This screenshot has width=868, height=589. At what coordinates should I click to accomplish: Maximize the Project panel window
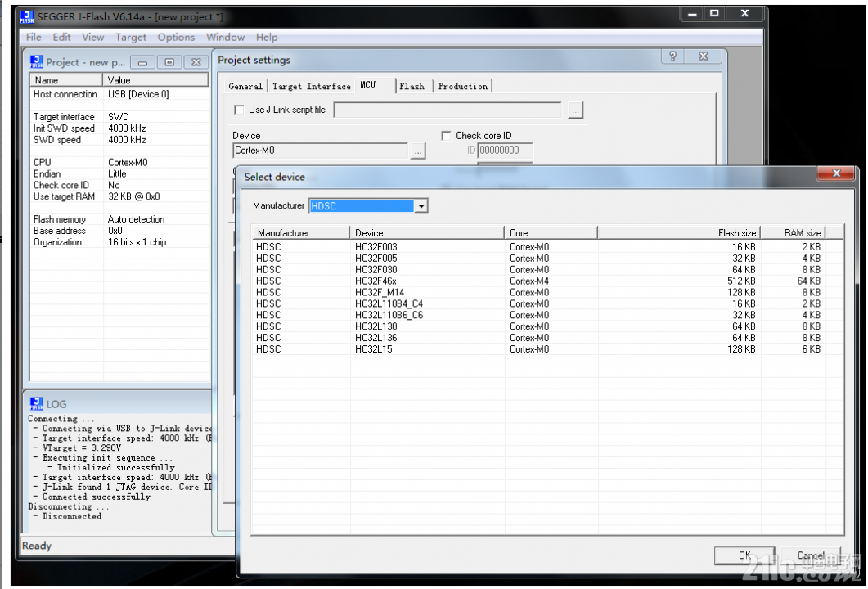click(x=169, y=62)
